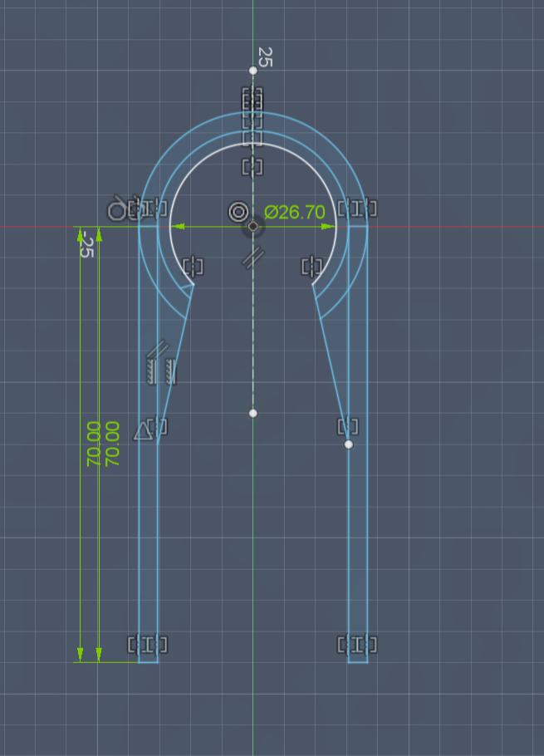Click the symmetry glyph at the white arc's right end

coord(311,266)
